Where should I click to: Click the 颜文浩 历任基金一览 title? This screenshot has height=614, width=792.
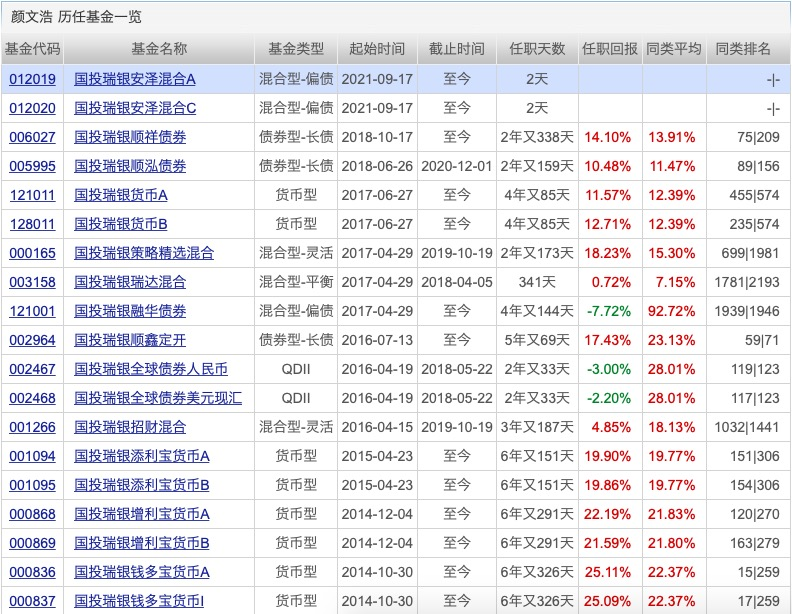click(76, 17)
